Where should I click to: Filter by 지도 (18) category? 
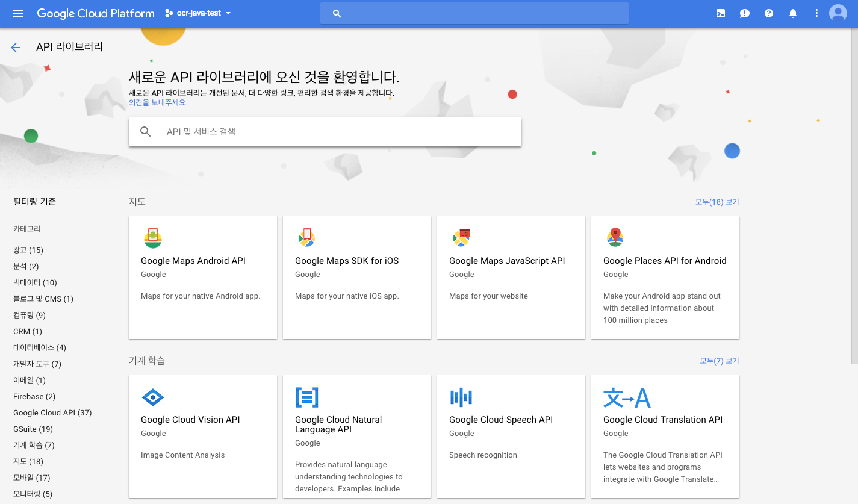(x=28, y=461)
